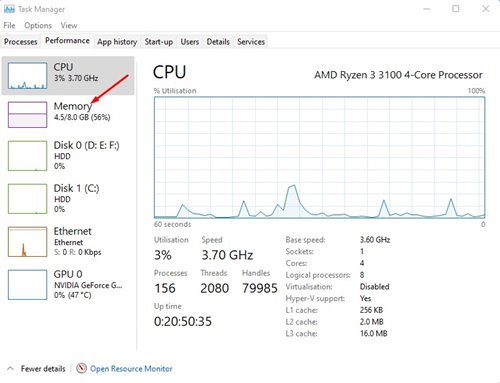
Task: Switch to the Start-up tab
Action: pos(159,42)
